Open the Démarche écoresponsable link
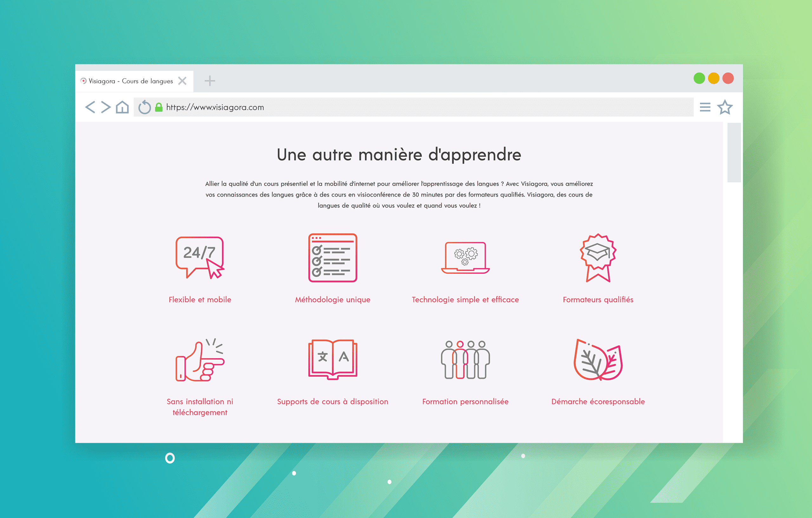Viewport: 812px width, 518px height. pos(598,401)
